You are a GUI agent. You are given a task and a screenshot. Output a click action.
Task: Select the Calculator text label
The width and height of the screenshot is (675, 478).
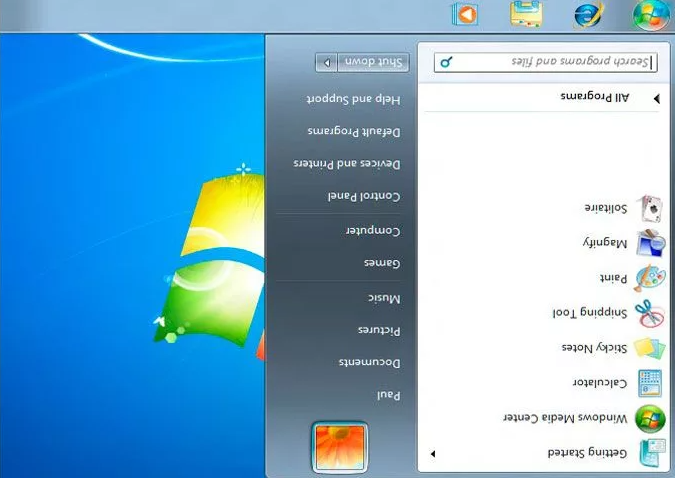[x=600, y=382]
